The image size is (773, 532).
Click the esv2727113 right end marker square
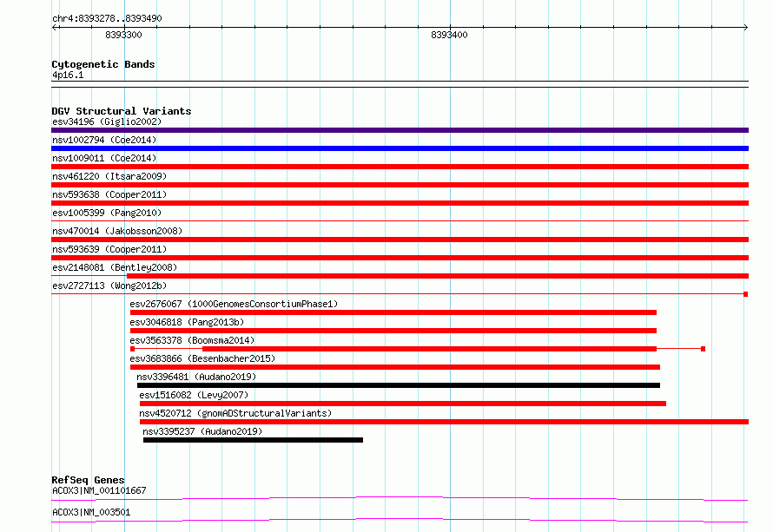tap(746, 294)
